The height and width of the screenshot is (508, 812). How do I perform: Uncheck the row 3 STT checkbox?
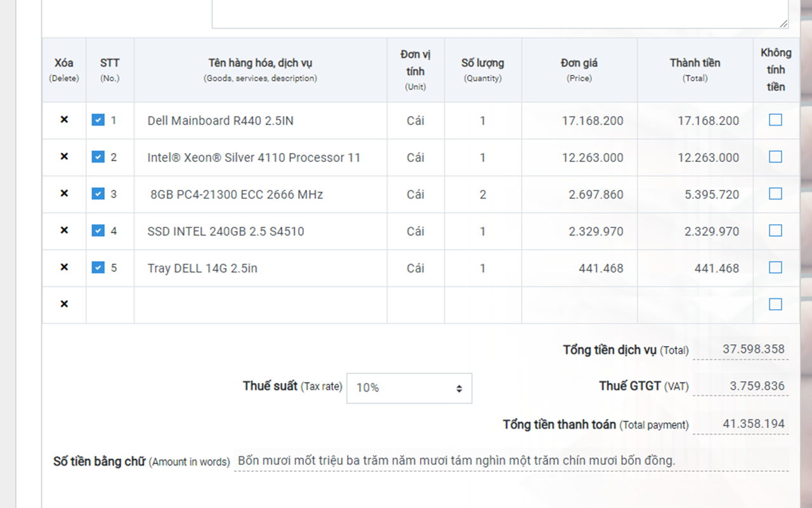tap(98, 194)
